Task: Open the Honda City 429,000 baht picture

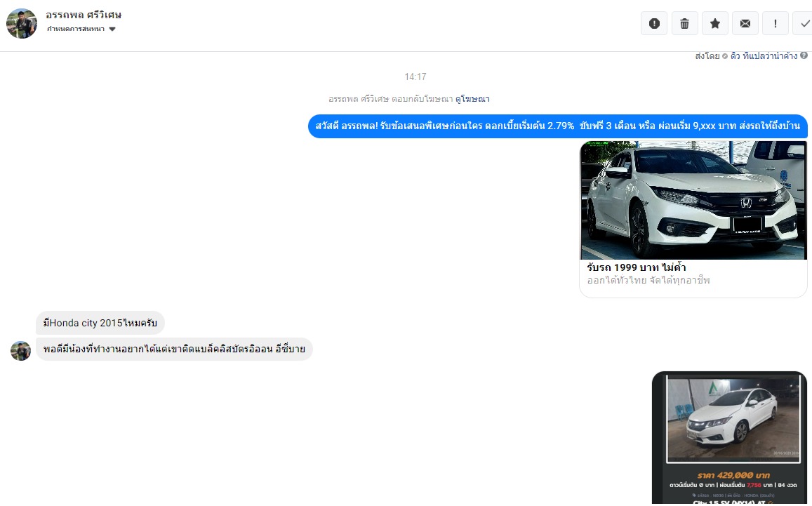Action: [x=729, y=438]
